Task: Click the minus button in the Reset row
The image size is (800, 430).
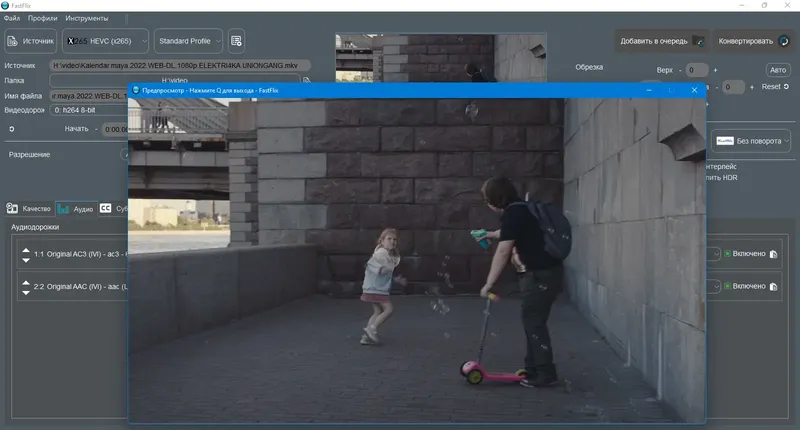Action: [x=717, y=87]
